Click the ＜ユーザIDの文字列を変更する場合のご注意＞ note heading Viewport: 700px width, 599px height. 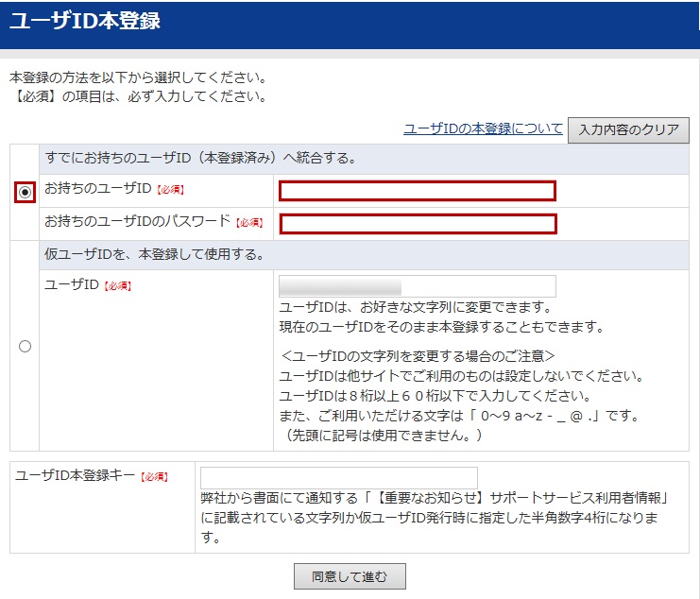click(x=418, y=356)
